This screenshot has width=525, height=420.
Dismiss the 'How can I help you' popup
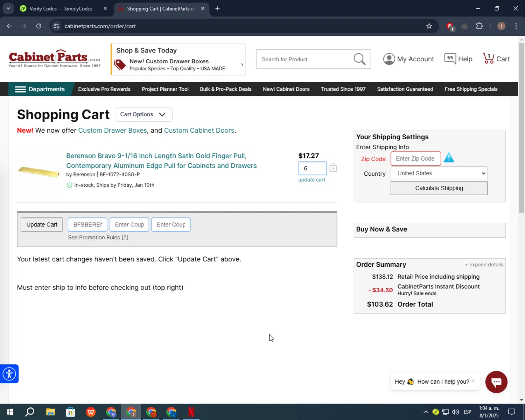pyautogui.click(x=473, y=381)
